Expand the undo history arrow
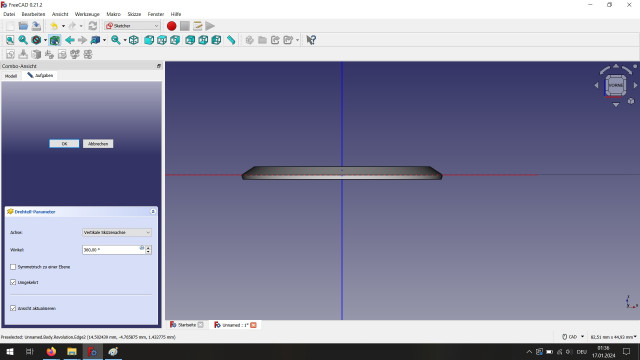Viewport: 640px width, 360px height. (x=63, y=26)
